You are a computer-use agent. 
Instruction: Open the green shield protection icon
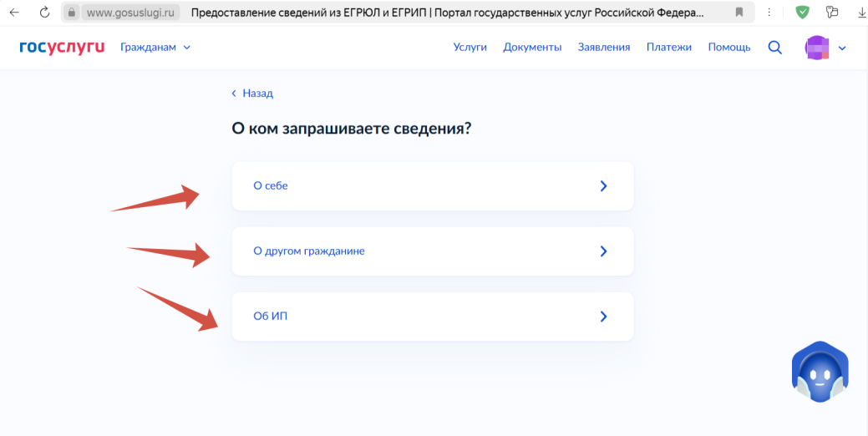point(803,13)
